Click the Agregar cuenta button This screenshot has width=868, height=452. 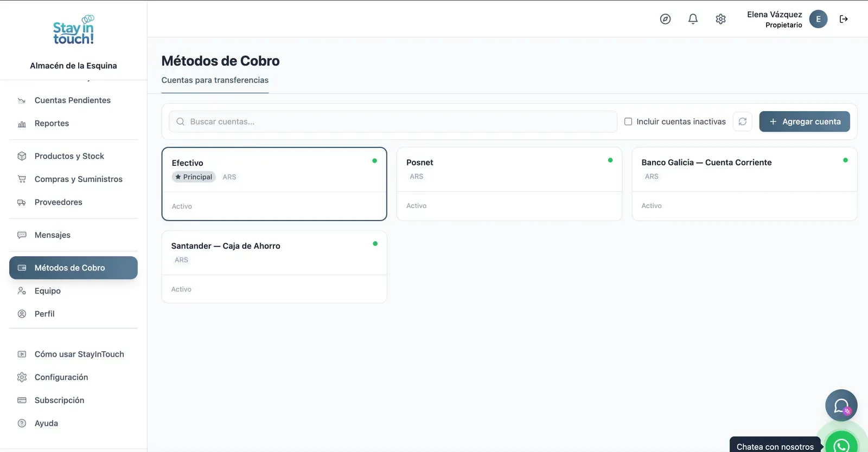(x=805, y=121)
